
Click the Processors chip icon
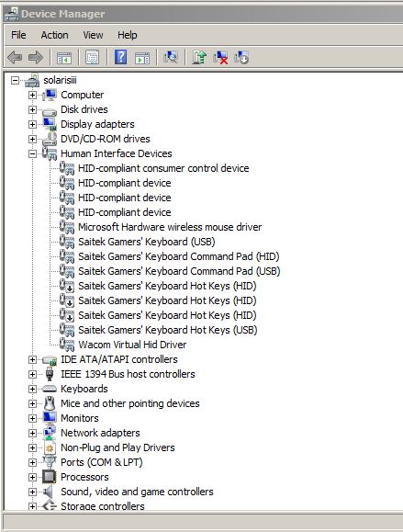pyautogui.click(x=50, y=477)
